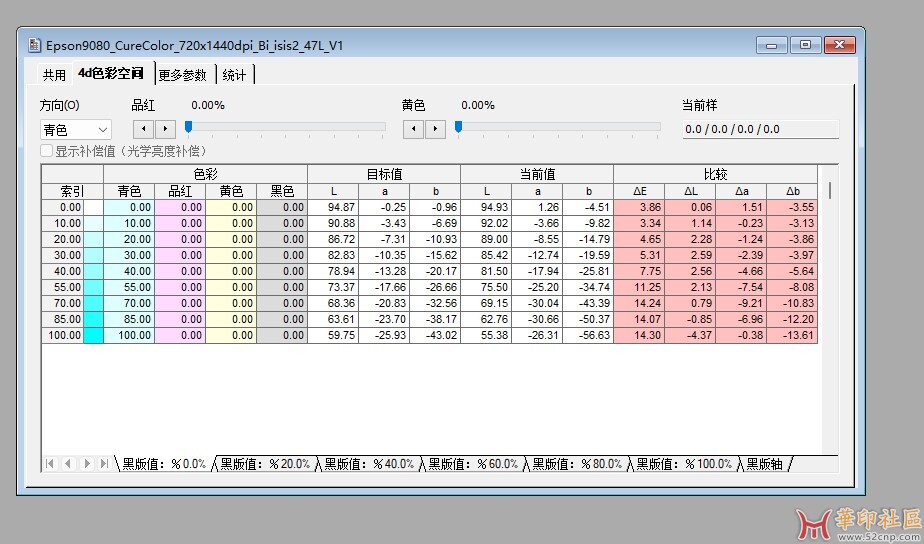
Task: Select the 4d色彩空间 tab
Action: click(x=112, y=73)
